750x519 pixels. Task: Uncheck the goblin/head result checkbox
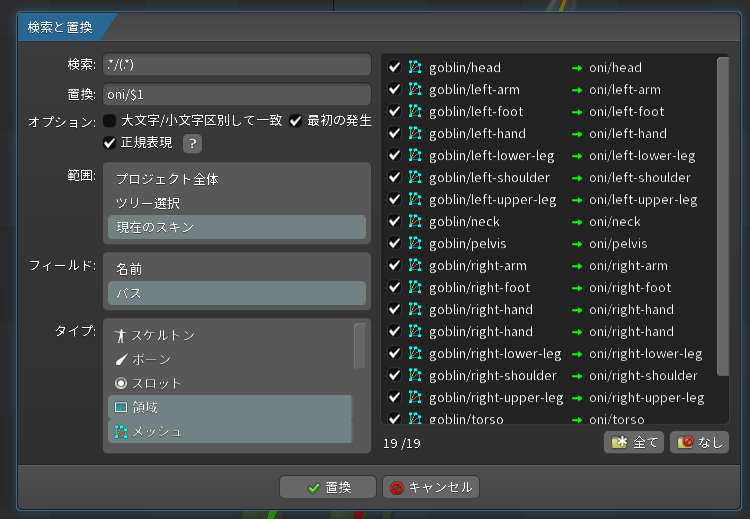coord(395,67)
